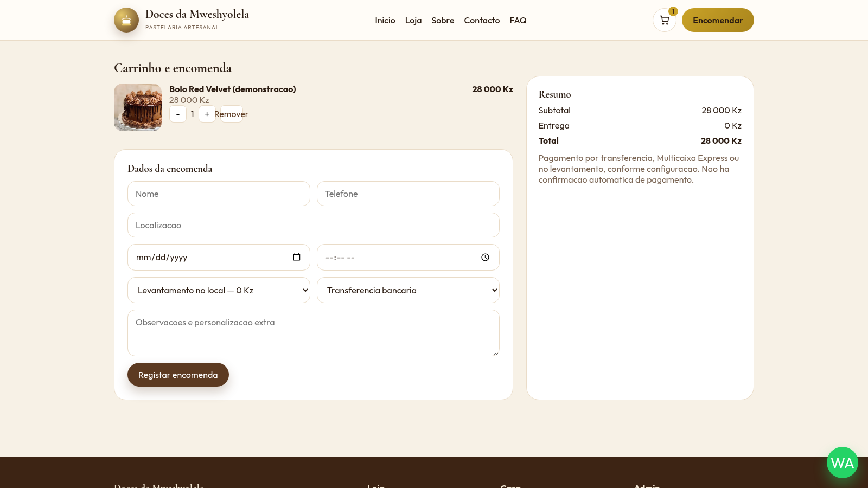The width and height of the screenshot is (868, 488).
Task: Click the Encomendar button
Action: point(718,20)
